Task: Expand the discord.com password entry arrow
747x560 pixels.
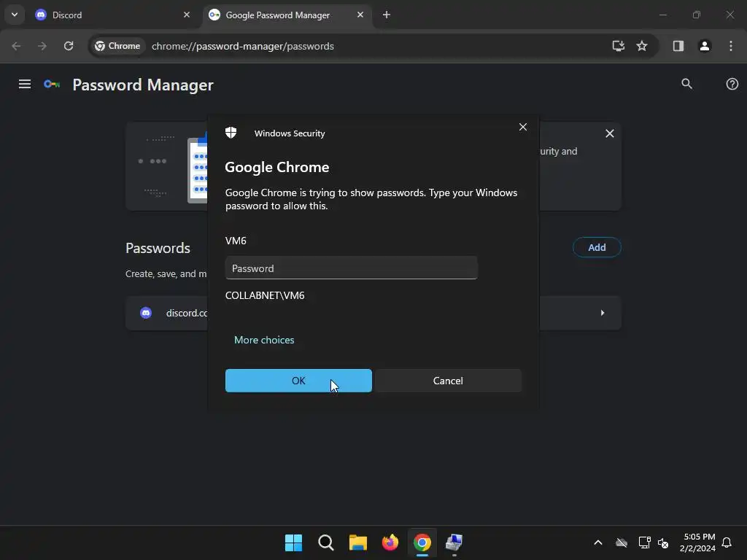Action: point(603,313)
